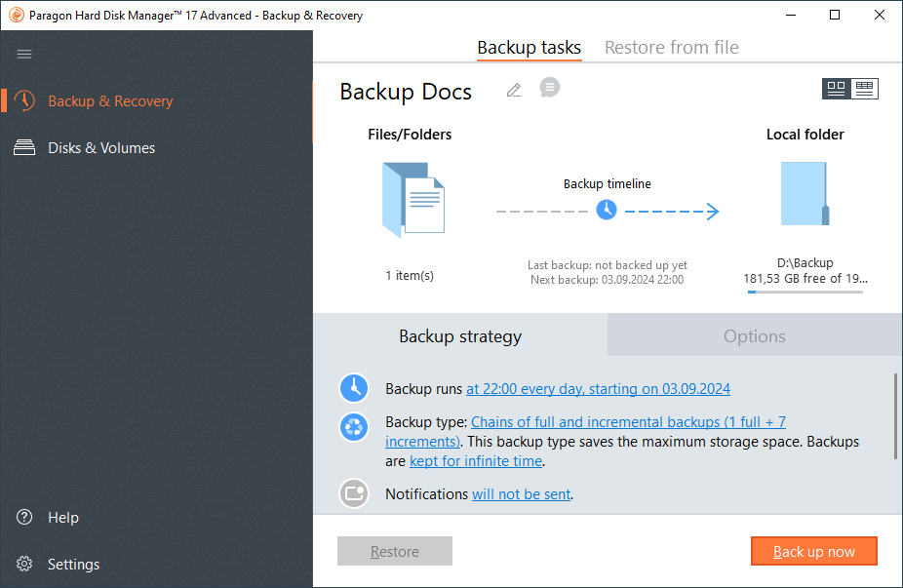The width and height of the screenshot is (903, 588).
Task: Open Settings from the sidebar
Action: coord(73,564)
